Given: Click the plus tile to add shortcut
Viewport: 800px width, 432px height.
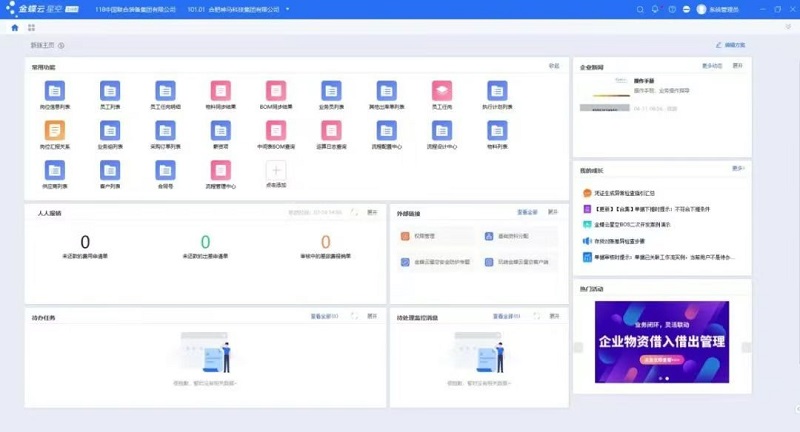Looking at the screenshot, I should pyautogui.click(x=274, y=171).
